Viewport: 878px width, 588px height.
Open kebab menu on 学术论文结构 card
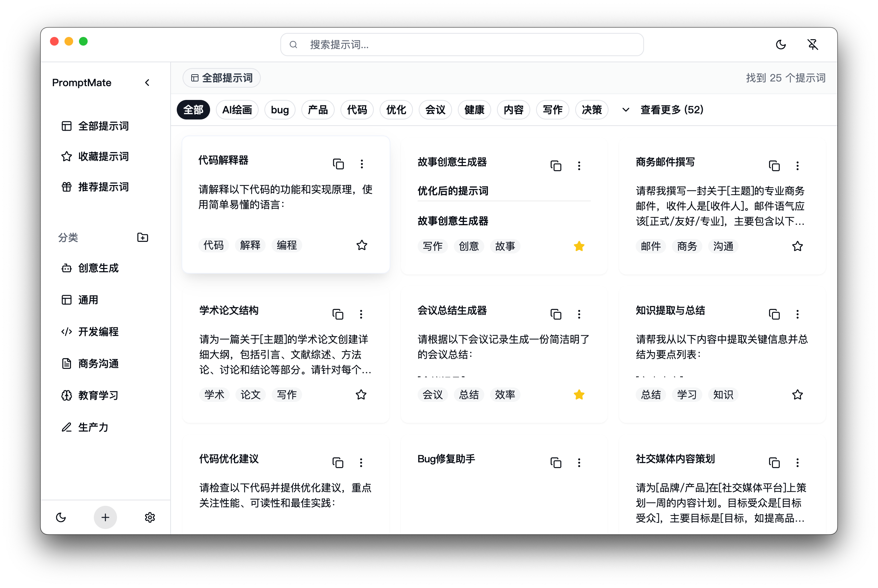pyautogui.click(x=361, y=314)
